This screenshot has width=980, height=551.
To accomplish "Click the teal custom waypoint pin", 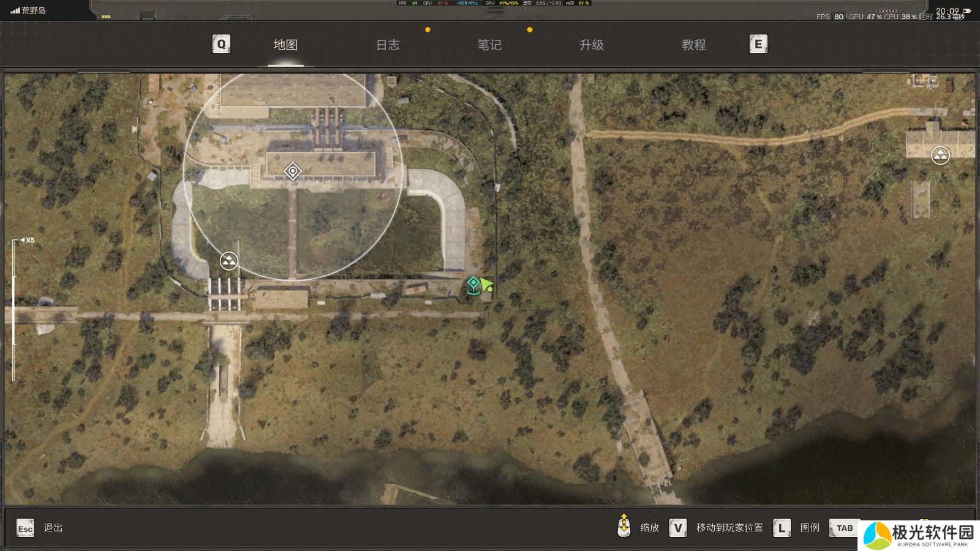I will point(473,285).
